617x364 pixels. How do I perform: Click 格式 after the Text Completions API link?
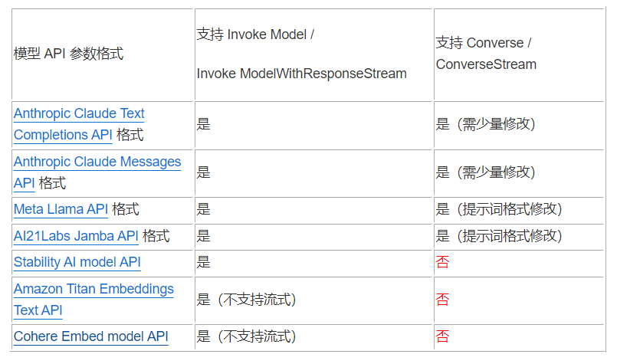[130, 135]
